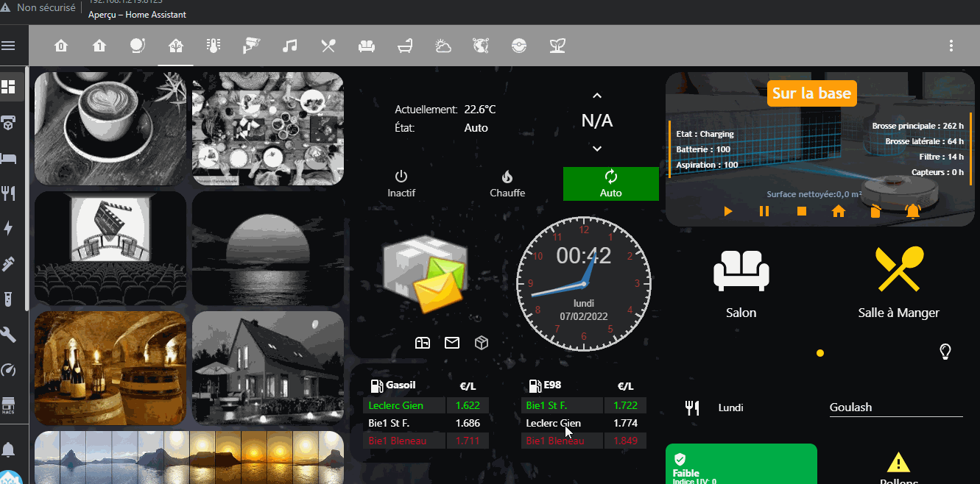980x484 pixels.
Task: Open the sunset over water picture card
Action: (x=268, y=249)
